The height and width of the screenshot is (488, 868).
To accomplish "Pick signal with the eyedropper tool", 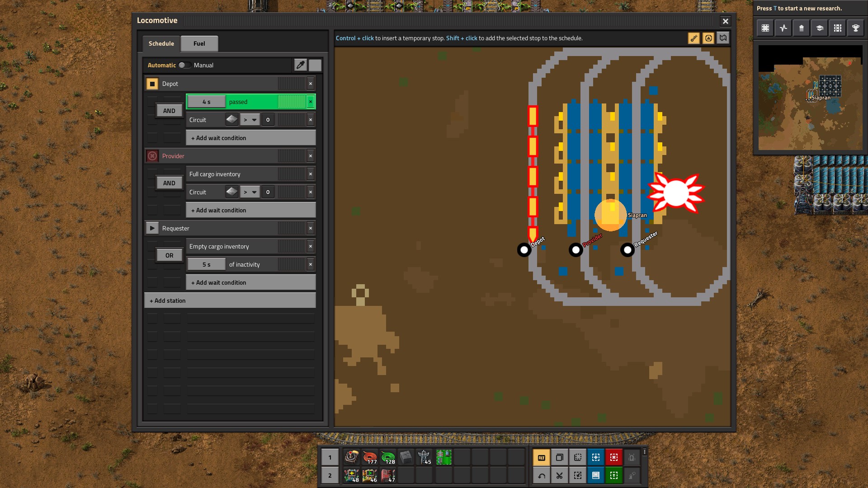I will (x=301, y=65).
